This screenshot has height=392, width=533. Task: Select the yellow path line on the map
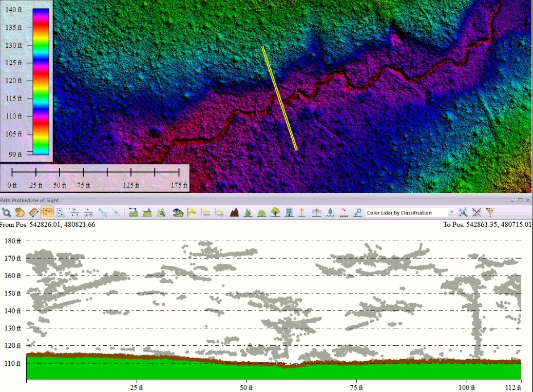280,97
